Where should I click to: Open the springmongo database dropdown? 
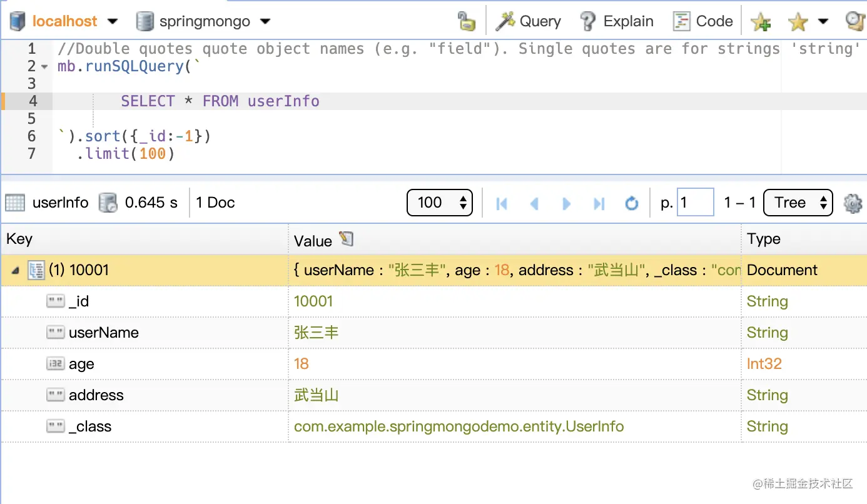coord(265,21)
